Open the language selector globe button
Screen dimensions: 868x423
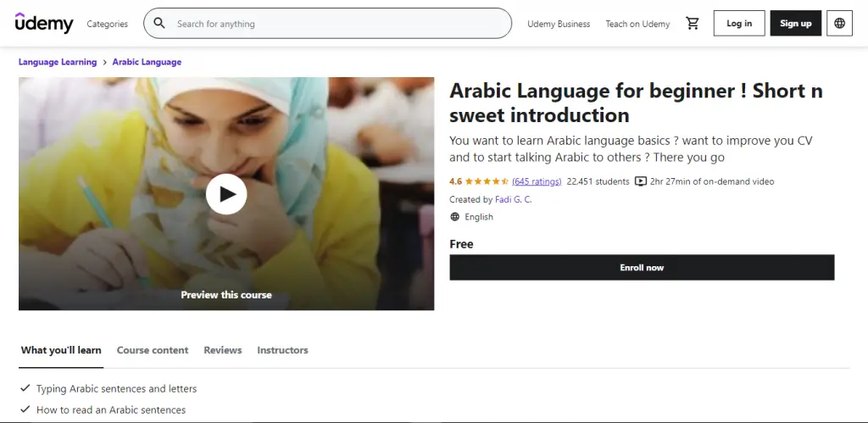[x=839, y=24]
